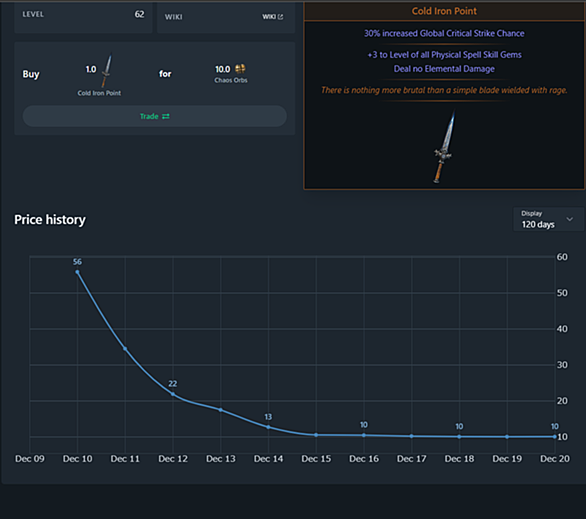Click the trade swap arrows icon
Screen dimensions: 586x519
[166, 117]
